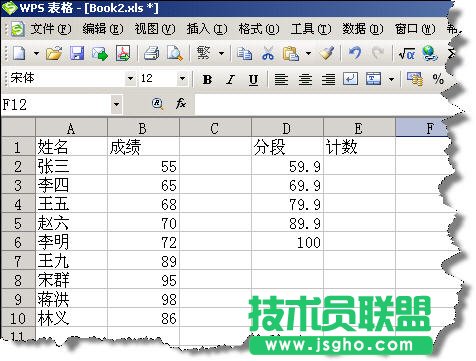Open the Name Box dropdown arrow
The height and width of the screenshot is (361, 476).
(x=116, y=105)
